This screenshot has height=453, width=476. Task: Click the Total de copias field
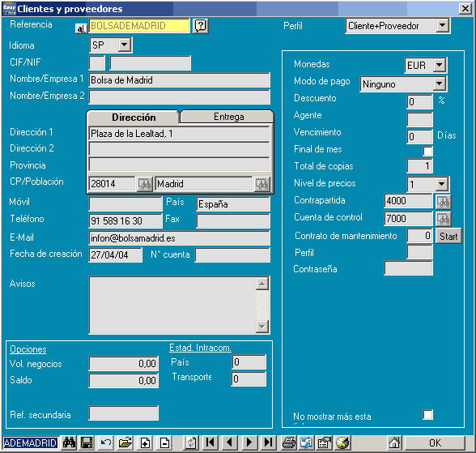(x=420, y=165)
